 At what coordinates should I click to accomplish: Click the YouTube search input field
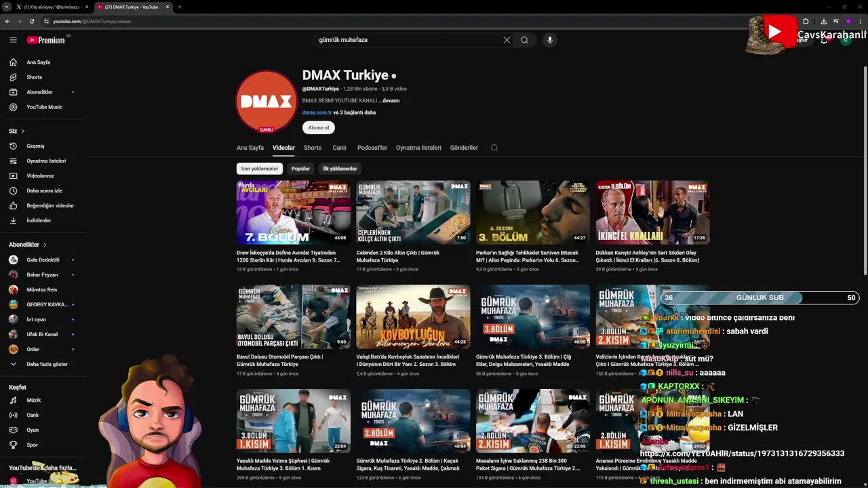[x=409, y=40]
